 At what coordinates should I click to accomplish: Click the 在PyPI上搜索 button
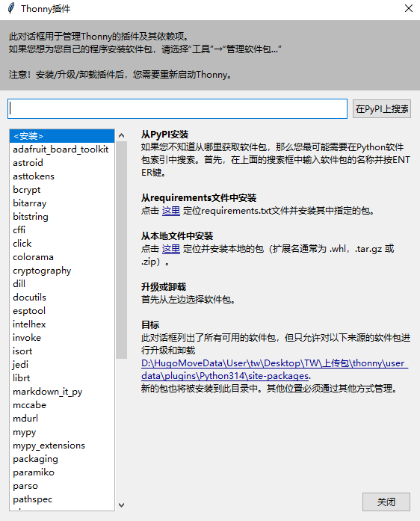point(382,108)
